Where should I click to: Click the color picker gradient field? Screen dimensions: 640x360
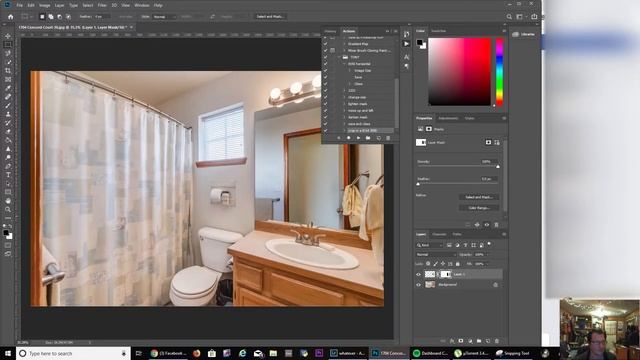pos(459,72)
